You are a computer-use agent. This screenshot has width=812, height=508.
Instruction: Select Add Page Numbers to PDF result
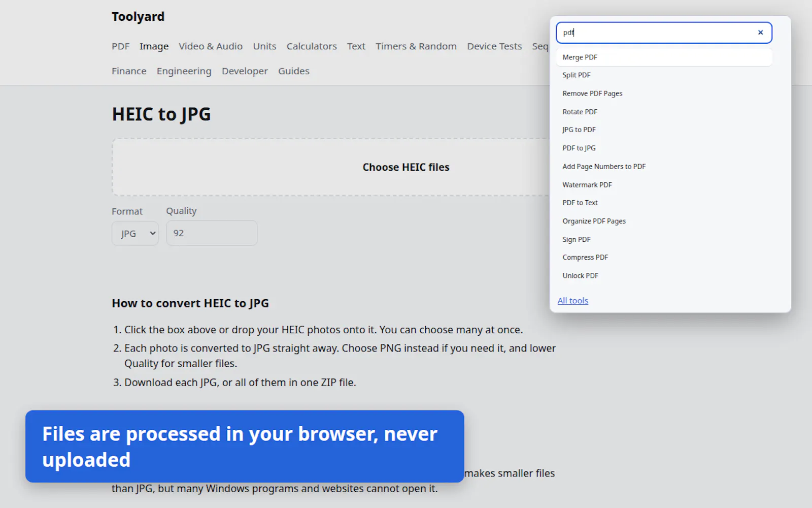[664, 167]
